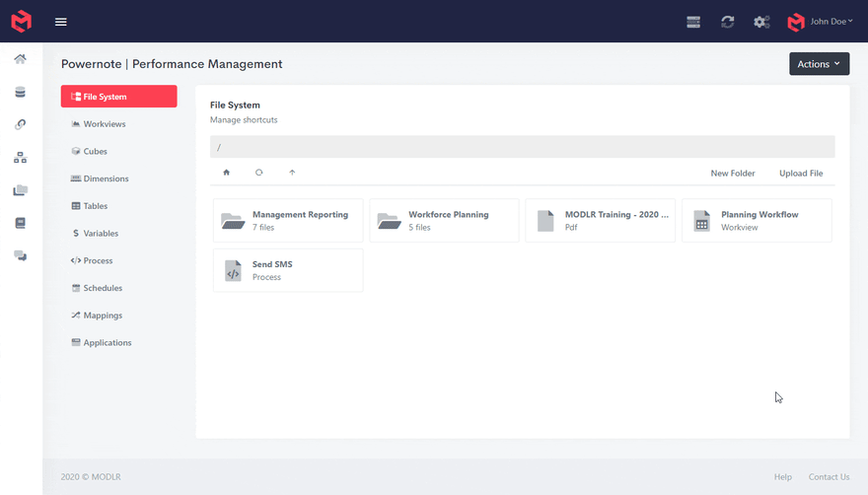This screenshot has height=495, width=868.
Task: Click the up-one-level arrow icon
Action: tap(292, 173)
